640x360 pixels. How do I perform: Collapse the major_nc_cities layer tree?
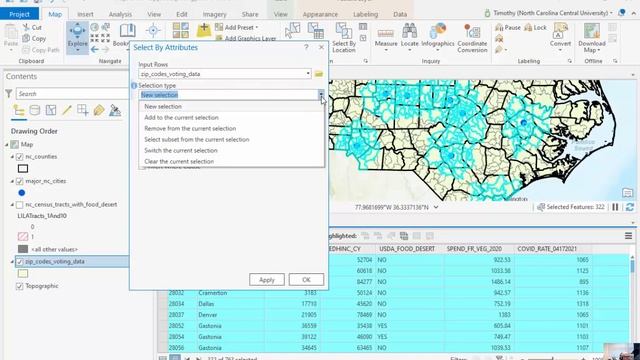click(x=12, y=181)
